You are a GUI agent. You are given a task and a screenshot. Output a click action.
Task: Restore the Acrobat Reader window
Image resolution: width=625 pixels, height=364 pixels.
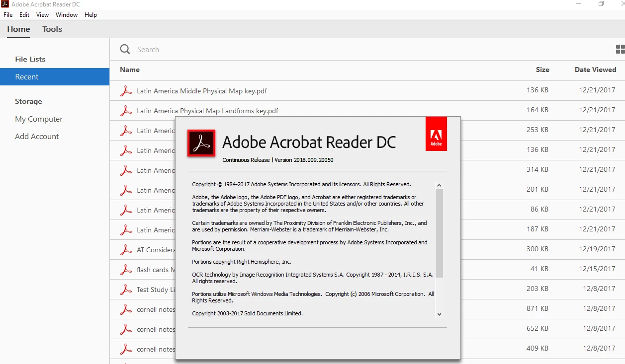pos(601,4)
